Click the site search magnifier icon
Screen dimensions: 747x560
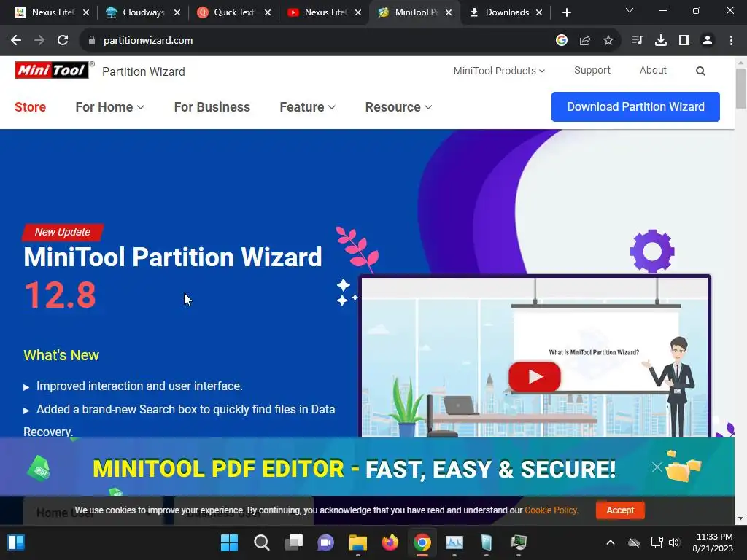tap(700, 71)
